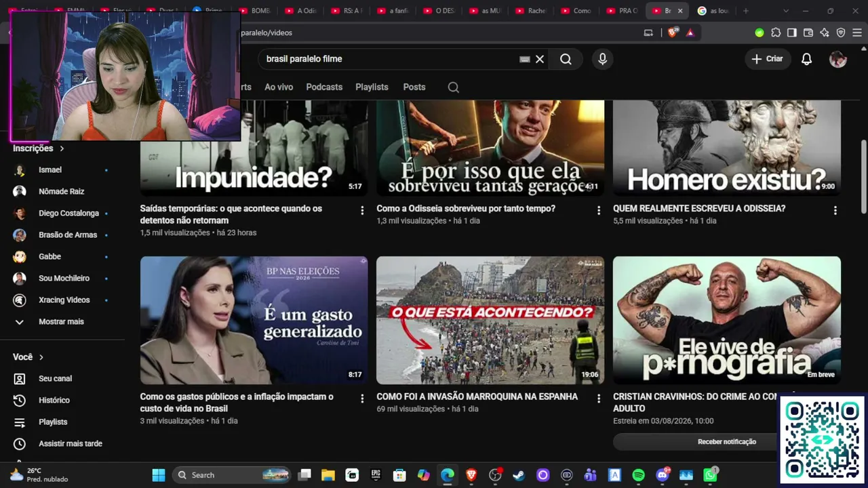The height and width of the screenshot is (488, 868).
Task: Open WhatsApp from the Windows taskbar
Action: (x=710, y=475)
